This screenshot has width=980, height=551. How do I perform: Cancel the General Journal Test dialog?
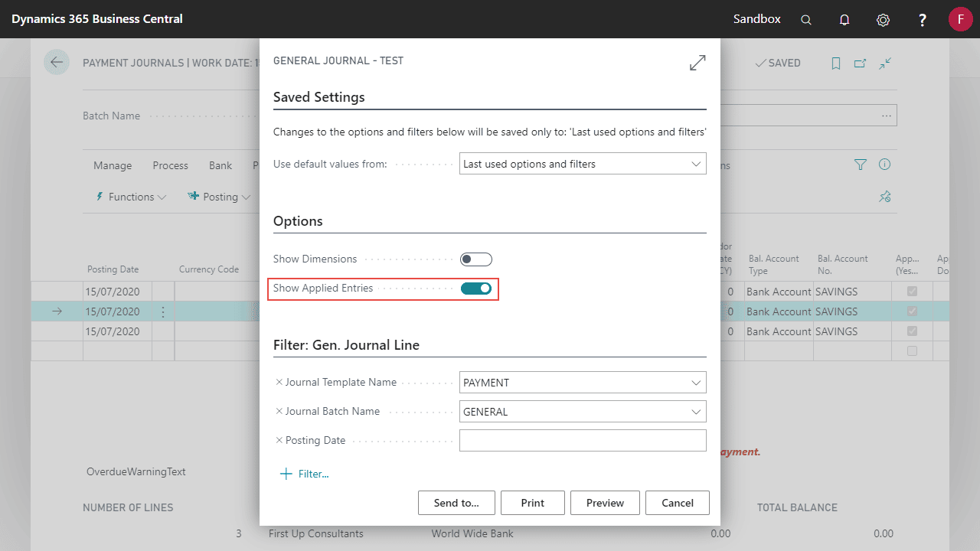point(678,503)
